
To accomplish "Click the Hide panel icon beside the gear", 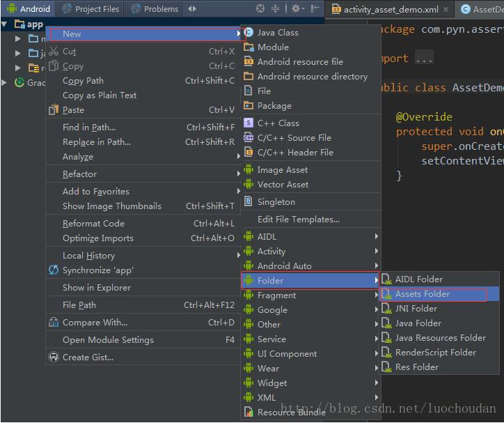I will tap(315, 9).
